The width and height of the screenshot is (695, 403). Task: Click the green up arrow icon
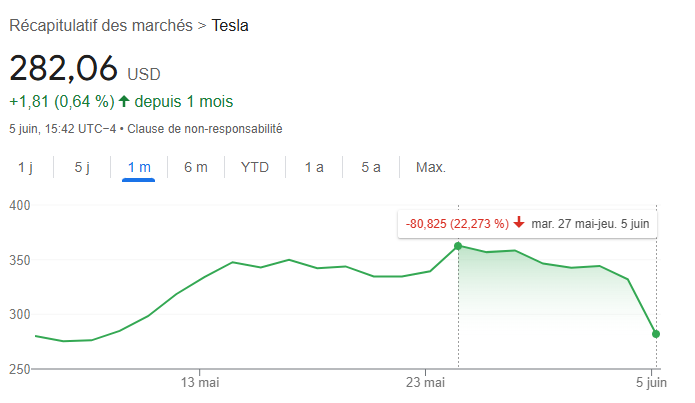click(x=124, y=102)
